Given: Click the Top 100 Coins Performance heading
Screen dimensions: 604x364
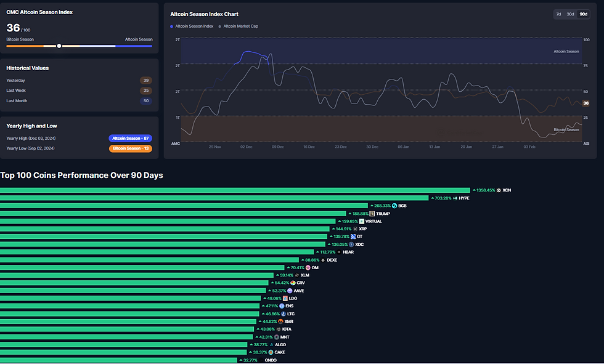Looking at the screenshot, I should [x=81, y=176].
